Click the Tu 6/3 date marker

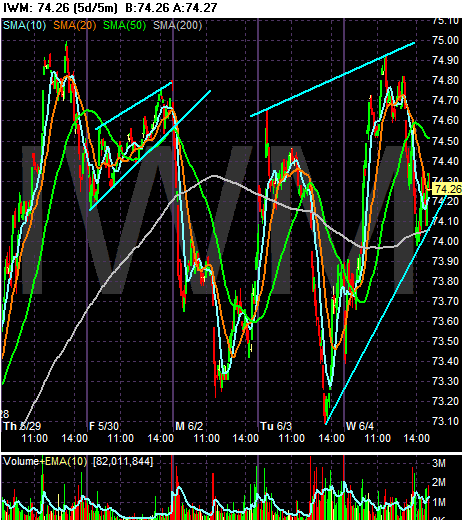pos(276,426)
